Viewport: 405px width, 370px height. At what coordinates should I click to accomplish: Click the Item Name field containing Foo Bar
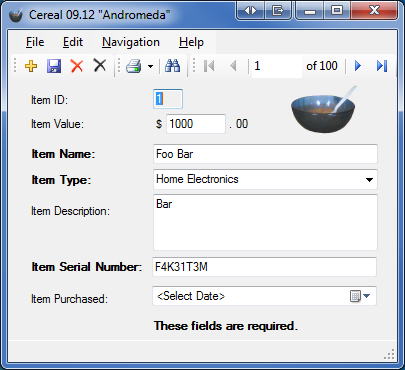point(265,154)
